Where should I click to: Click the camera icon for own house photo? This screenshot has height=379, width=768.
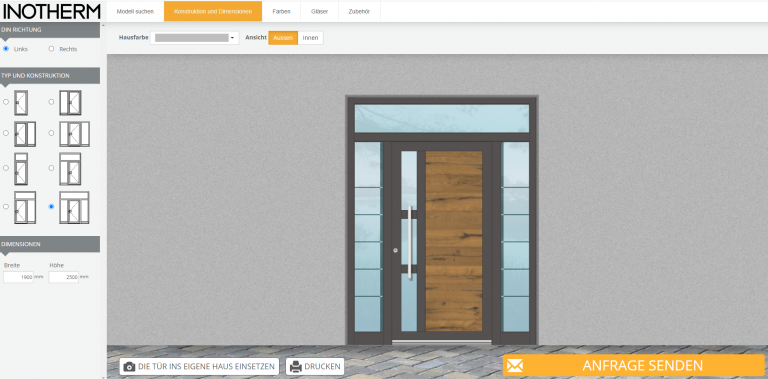click(x=129, y=367)
